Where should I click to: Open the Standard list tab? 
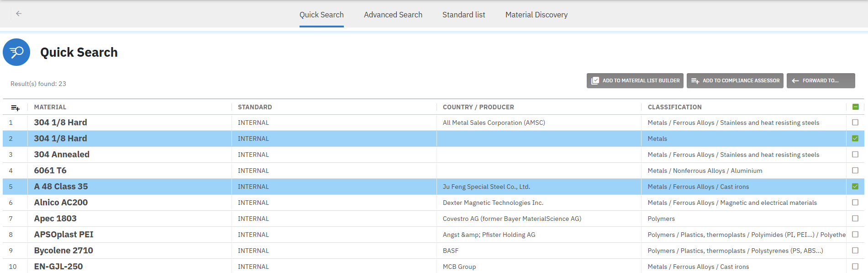463,15
